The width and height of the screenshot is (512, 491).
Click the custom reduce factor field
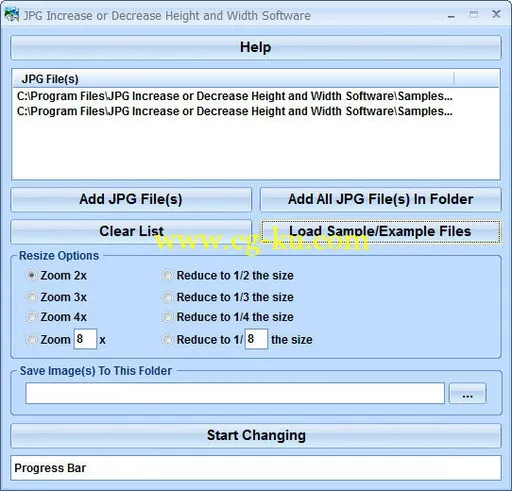point(256,339)
